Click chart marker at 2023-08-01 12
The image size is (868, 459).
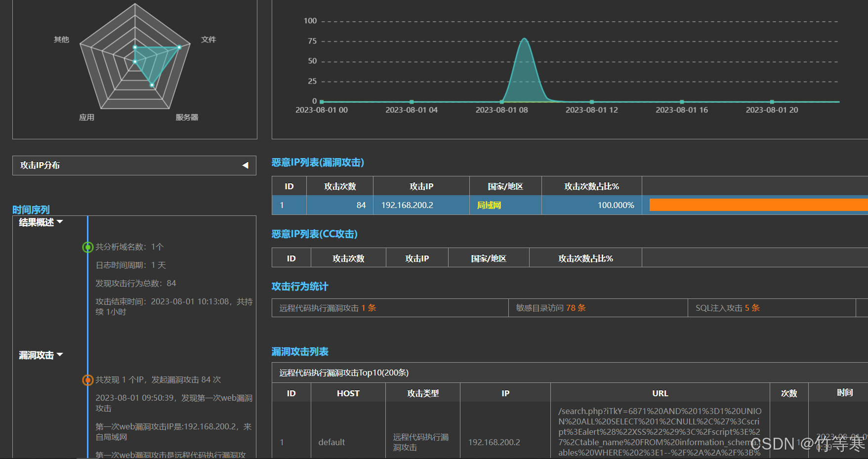click(592, 102)
